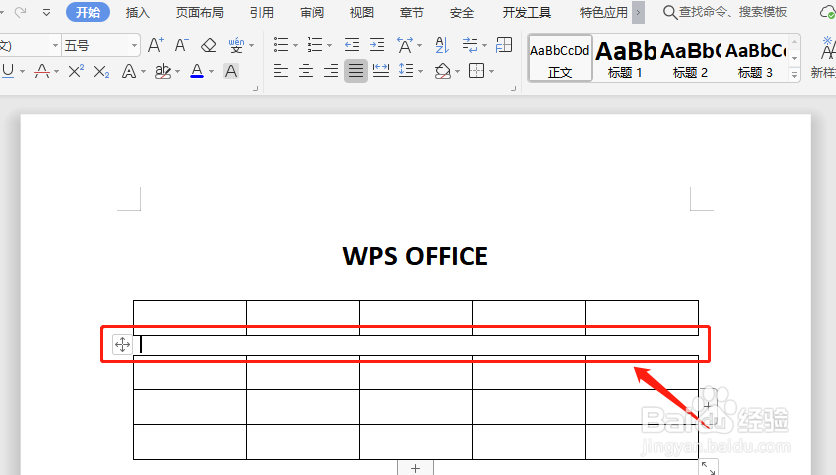Decrease paragraph indent
Screen dimensions: 836x475
[x=352, y=45]
